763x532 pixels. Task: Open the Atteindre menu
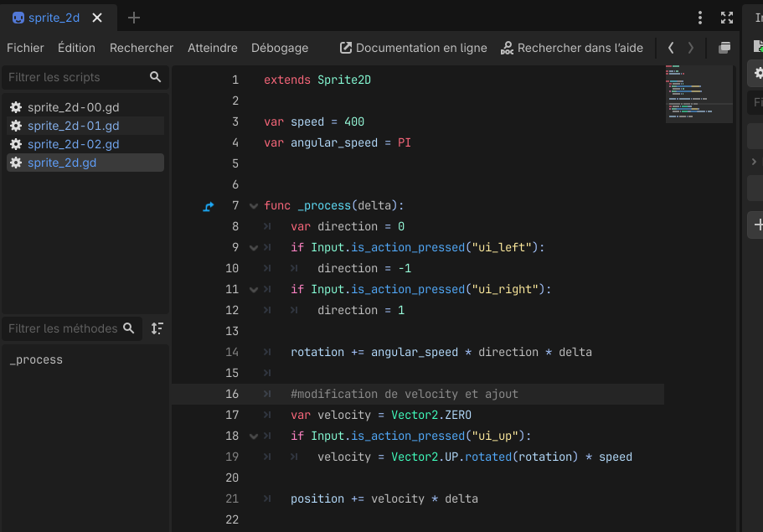click(x=213, y=48)
